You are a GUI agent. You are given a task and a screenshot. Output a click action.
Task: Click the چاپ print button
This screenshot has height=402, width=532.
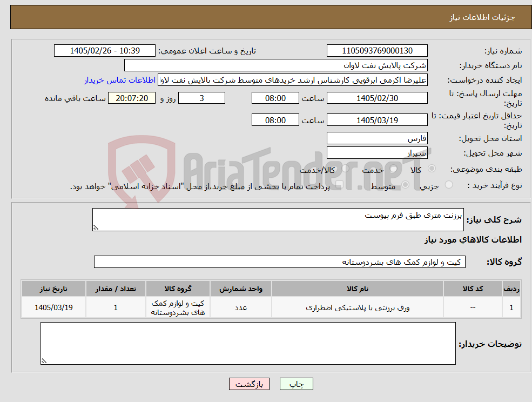[296, 384]
